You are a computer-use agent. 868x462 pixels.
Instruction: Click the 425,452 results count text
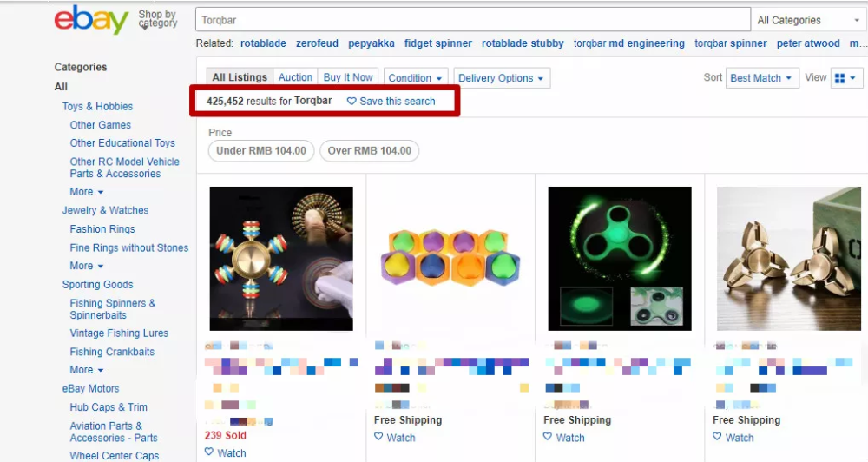pyautogui.click(x=269, y=101)
